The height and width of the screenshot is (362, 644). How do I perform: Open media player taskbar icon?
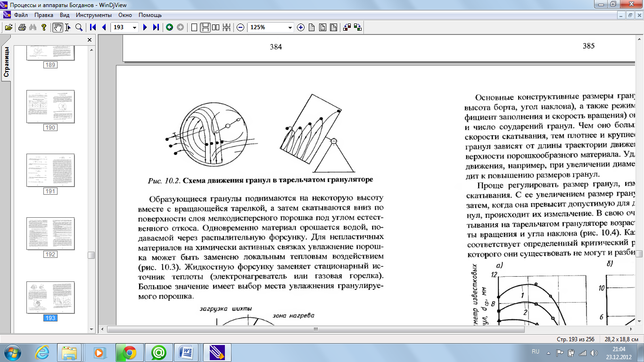[x=99, y=352]
